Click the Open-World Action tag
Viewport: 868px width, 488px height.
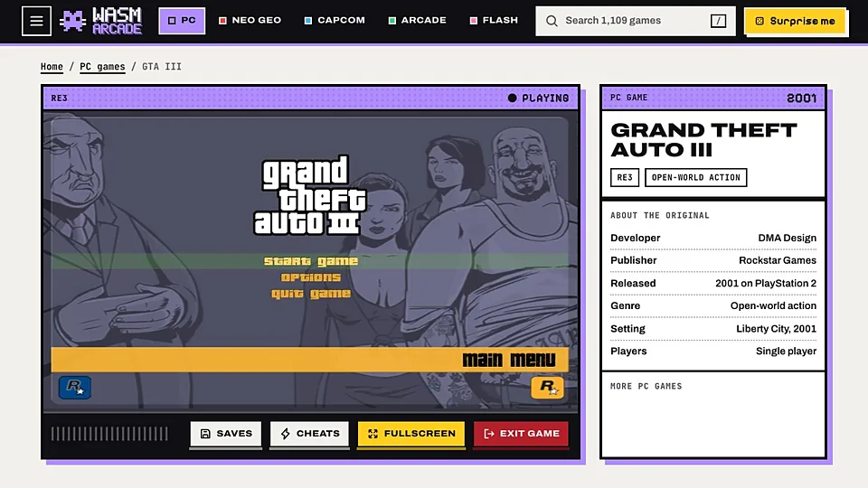pos(696,178)
